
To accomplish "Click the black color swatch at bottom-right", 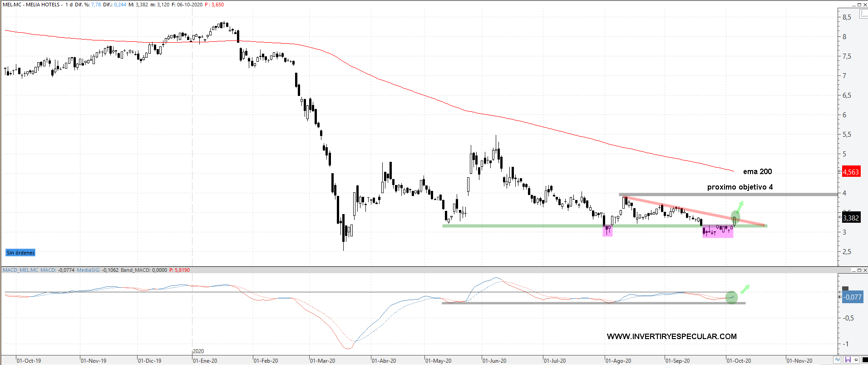I will [x=864, y=360].
